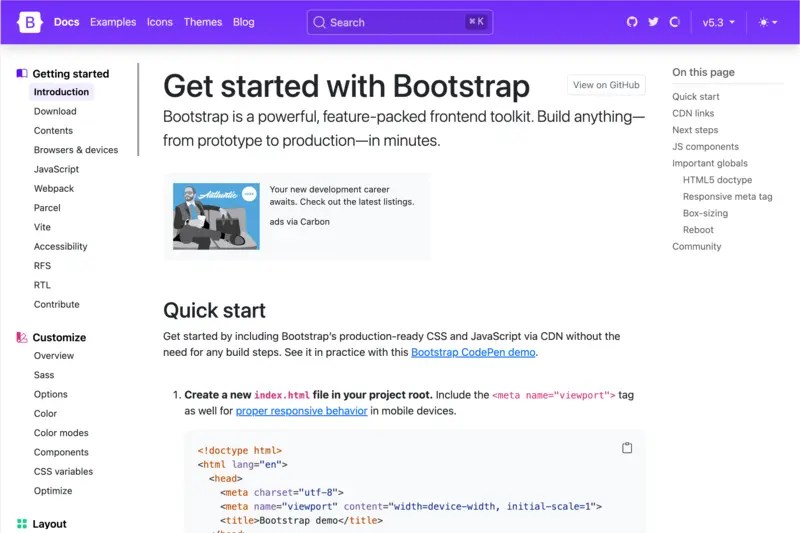Screen dimensions: 800x533
Task: Open Components under Customize
Action: coord(61,452)
